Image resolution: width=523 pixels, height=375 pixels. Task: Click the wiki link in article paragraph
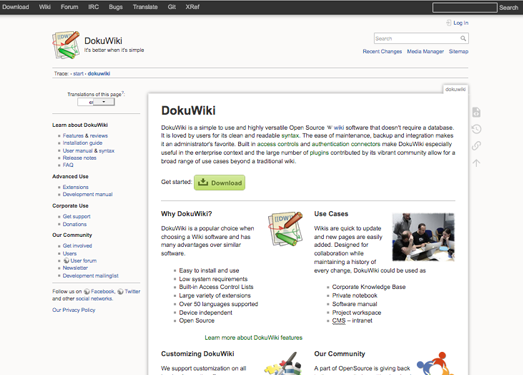pos(339,127)
